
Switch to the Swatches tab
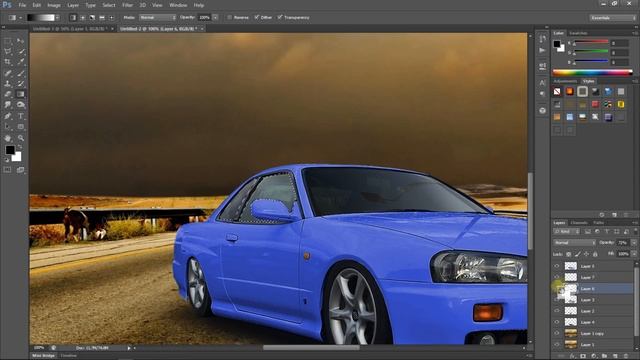coord(578,33)
